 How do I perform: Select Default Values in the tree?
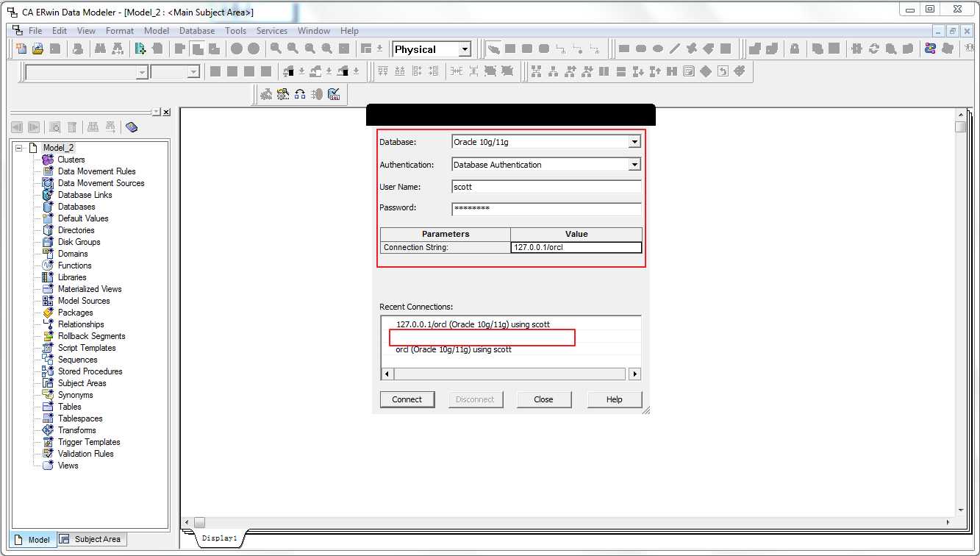83,218
